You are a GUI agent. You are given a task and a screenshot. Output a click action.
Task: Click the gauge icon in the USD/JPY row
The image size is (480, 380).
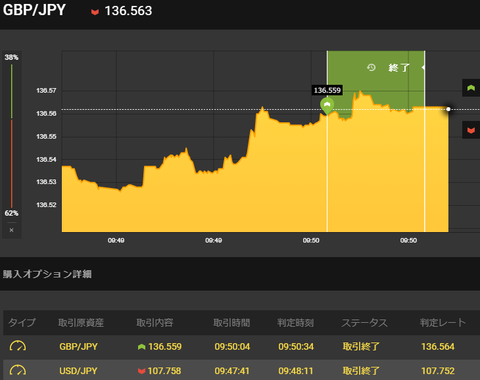click(x=18, y=370)
